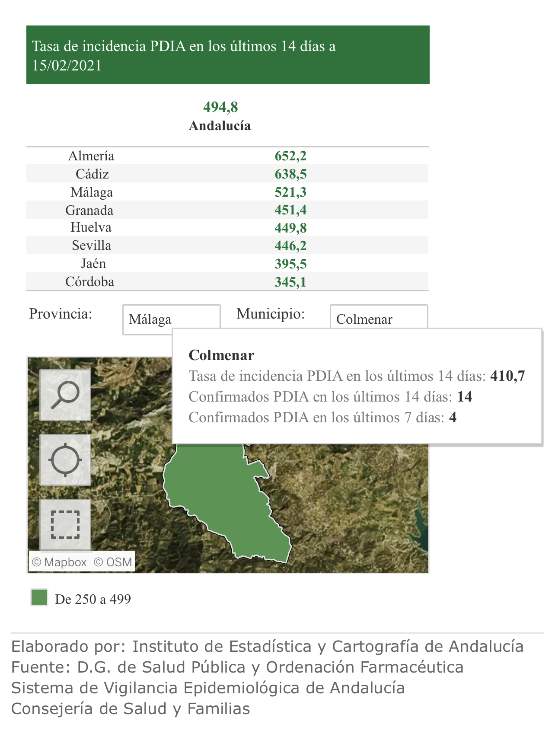This screenshot has height=756, width=555.
Task: Click the Andalucía total 494,8 value
Action: click(220, 107)
